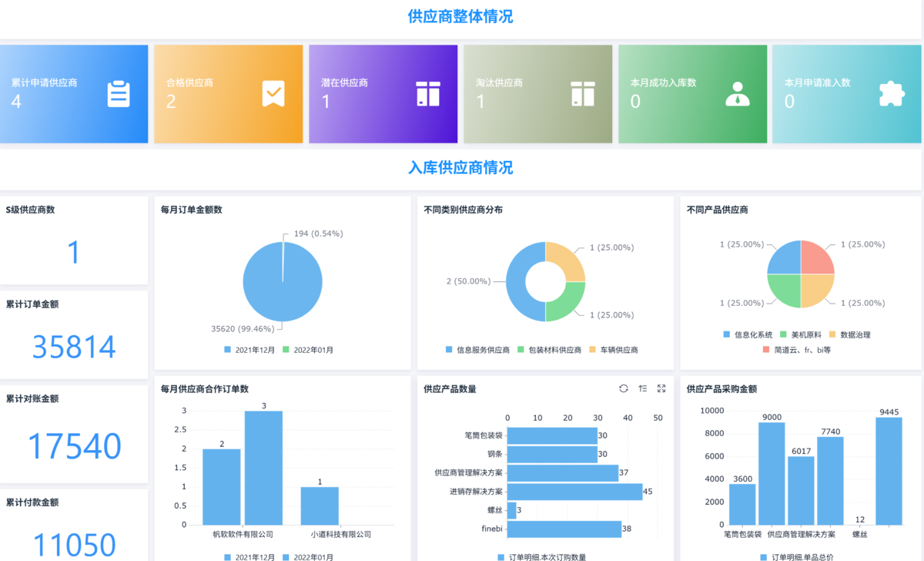Toggle 订单明细.本次订购数量 legend entry
924x561 pixels.
point(541,557)
